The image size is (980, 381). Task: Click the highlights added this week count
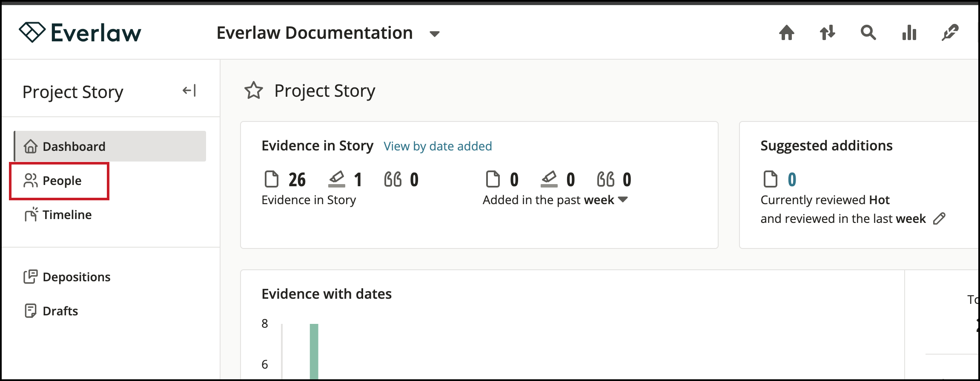point(570,179)
